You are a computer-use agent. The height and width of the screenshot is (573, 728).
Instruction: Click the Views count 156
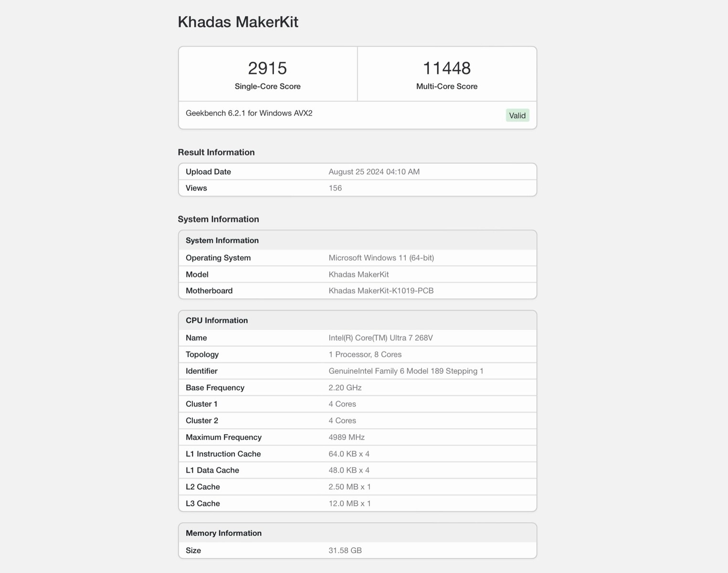(x=335, y=188)
